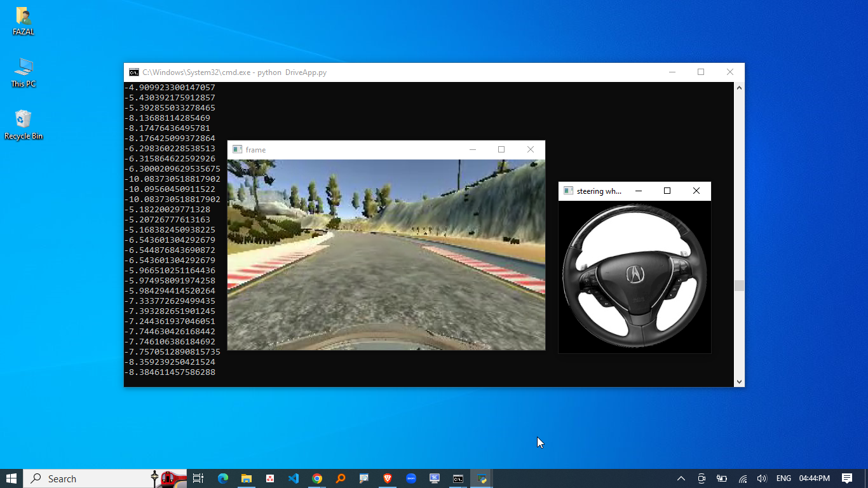Open the picture magnifier app in taskbar

364,478
